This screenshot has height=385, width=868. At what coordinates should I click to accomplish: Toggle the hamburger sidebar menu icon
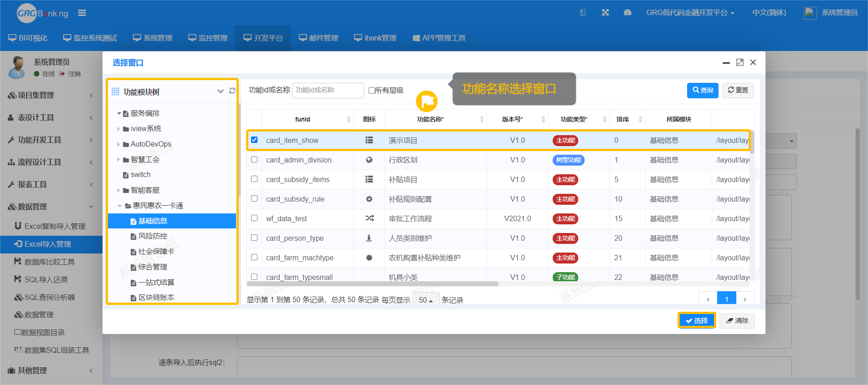pyautogui.click(x=82, y=13)
